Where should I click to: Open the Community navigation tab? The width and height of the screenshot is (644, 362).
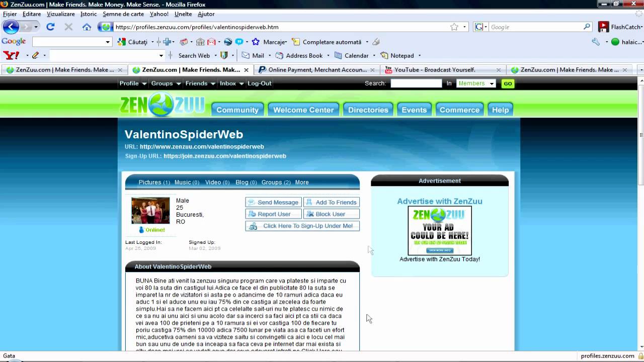point(237,110)
